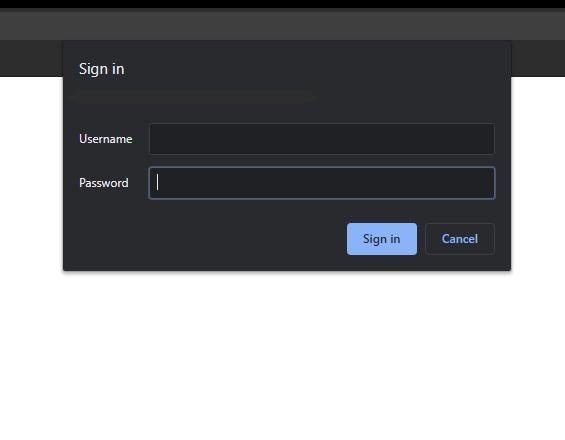The height and width of the screenshot is (440, 565).
Task: Click the Username input field
Action: [x=322, y=139]
